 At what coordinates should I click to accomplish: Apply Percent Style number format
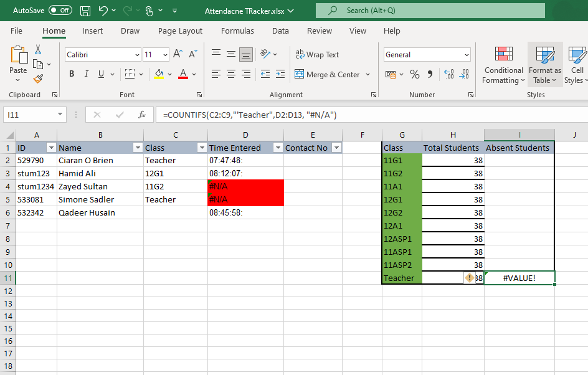coord(414,75)
